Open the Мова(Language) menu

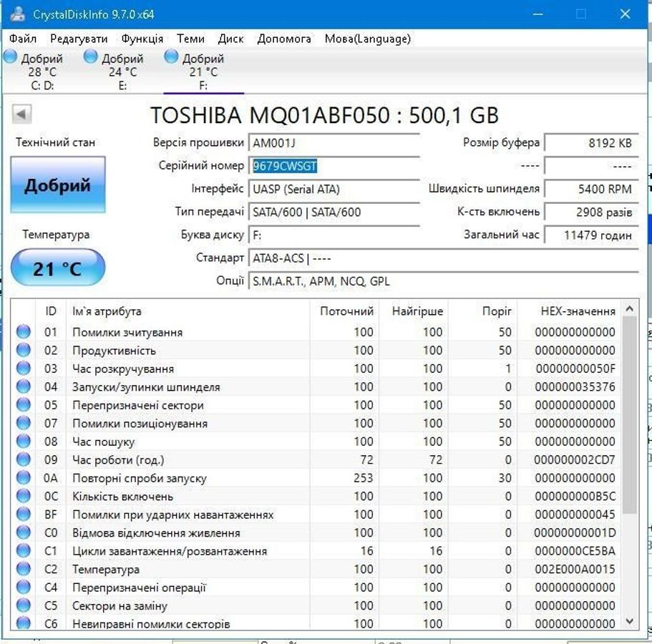367,39
